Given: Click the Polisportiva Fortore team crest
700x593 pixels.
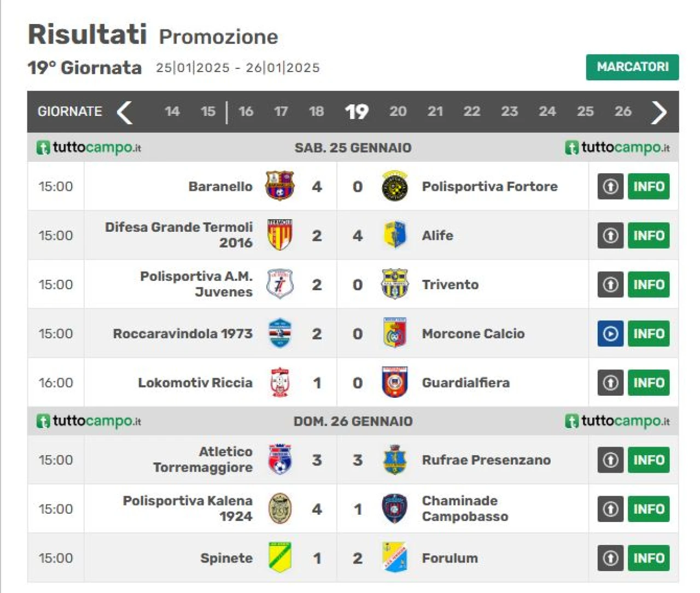Looking at the screenshot, I should [x=394, y=186].
